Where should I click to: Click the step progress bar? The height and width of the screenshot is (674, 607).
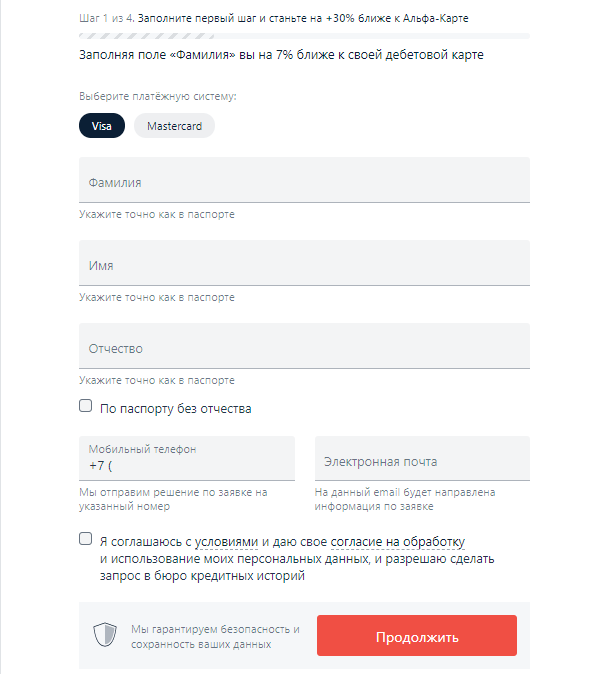pos(304,35)
